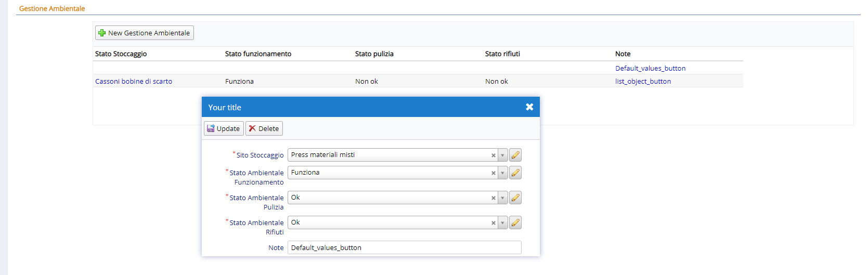This screenshot has height=275, width=868.
Task: Expand the Stato Ambientale Rifiuti dropdown arrow
Action: [502, 222]
